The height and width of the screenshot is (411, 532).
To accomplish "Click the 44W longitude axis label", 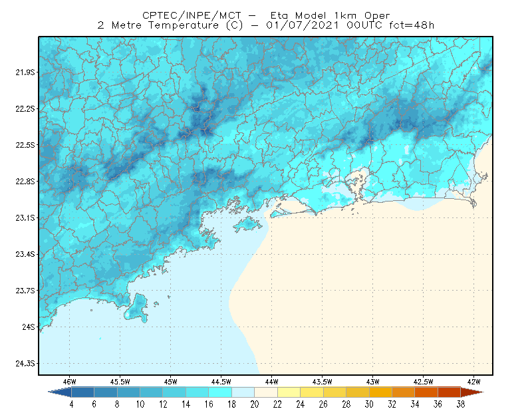I will coord(271,382).
